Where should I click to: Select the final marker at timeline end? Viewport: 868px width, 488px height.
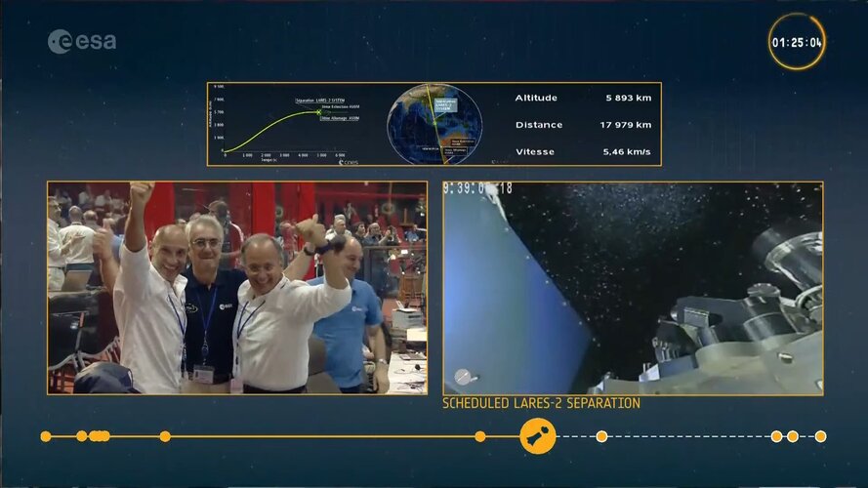coord(820,436)
